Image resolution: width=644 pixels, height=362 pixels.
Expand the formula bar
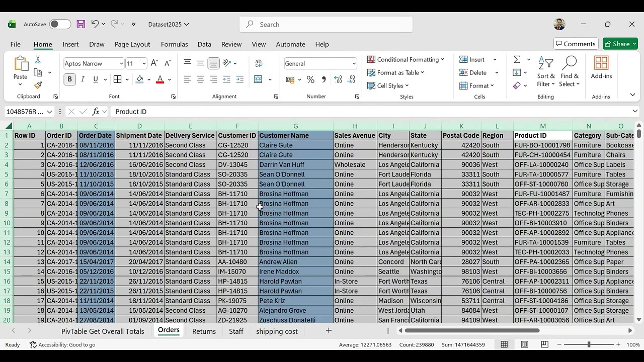point(635,112)
